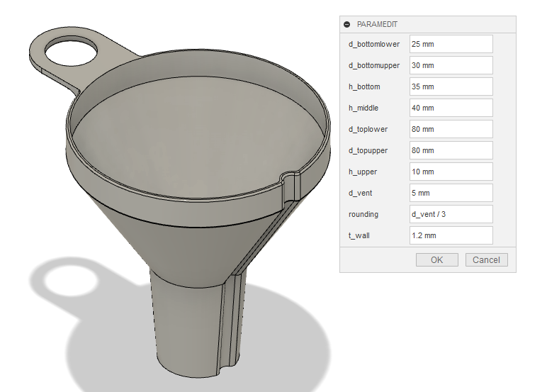Confirm parameters with OK button
This screenshot has height=392, width=547.
coord(436,260)
